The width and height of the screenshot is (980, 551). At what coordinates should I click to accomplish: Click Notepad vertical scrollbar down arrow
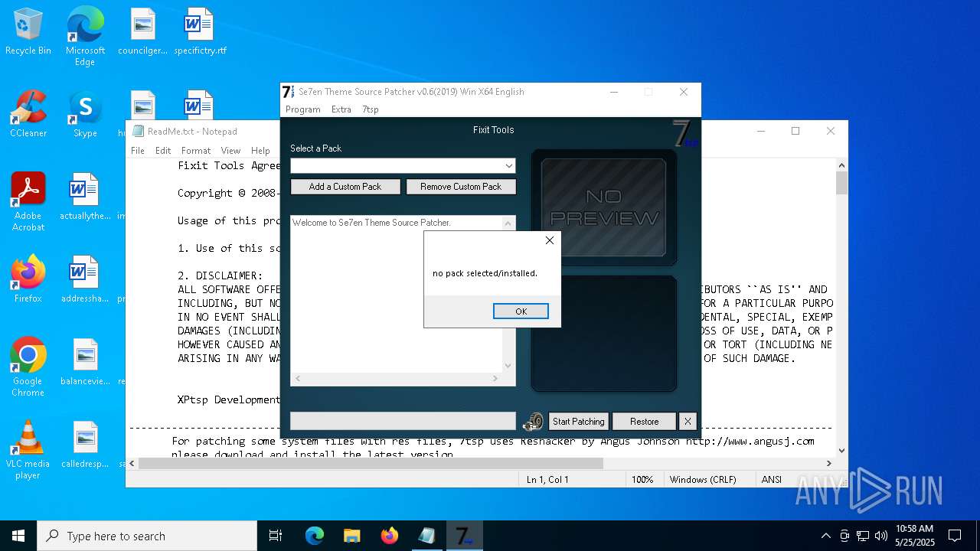[x=841, y=451]
